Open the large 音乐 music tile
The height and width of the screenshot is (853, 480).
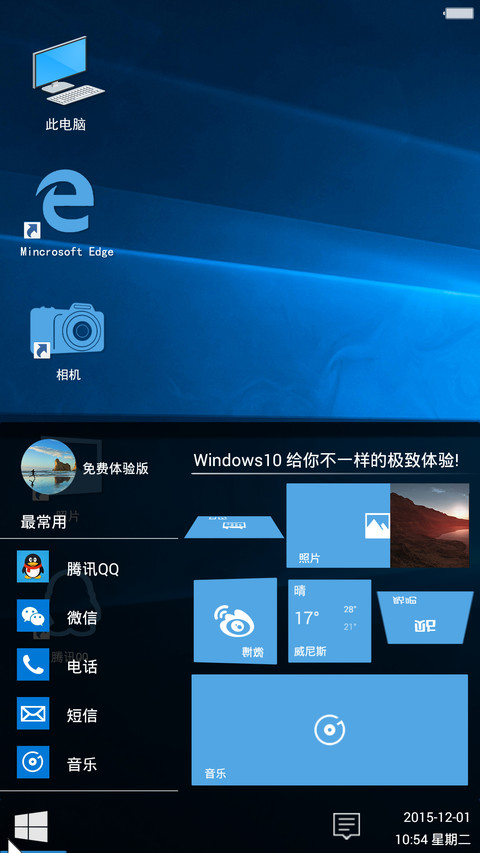coord(329,730)
